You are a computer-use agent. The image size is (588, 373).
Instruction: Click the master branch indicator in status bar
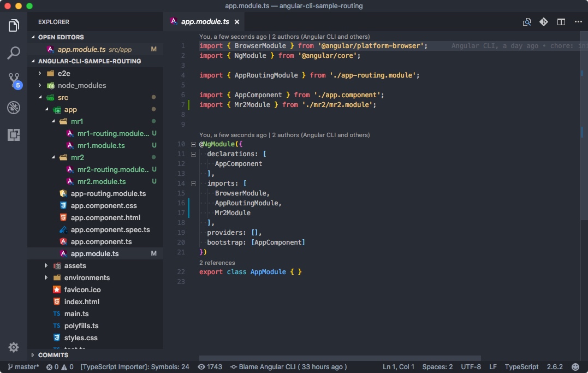pyautogui.click(x=23, y=366)
